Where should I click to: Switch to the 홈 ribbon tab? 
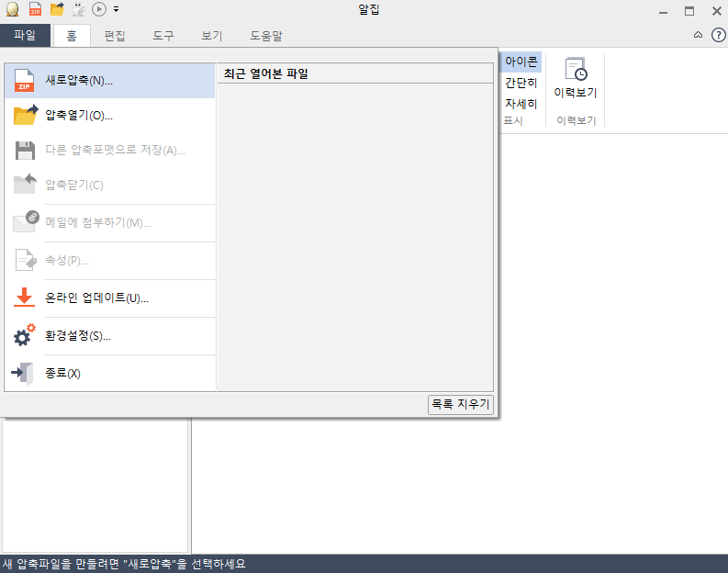(72, 36)
